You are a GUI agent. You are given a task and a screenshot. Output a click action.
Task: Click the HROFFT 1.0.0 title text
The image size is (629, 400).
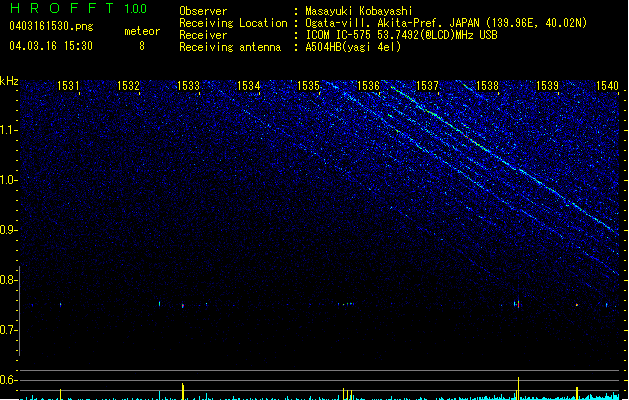click(x=79, y=8)
